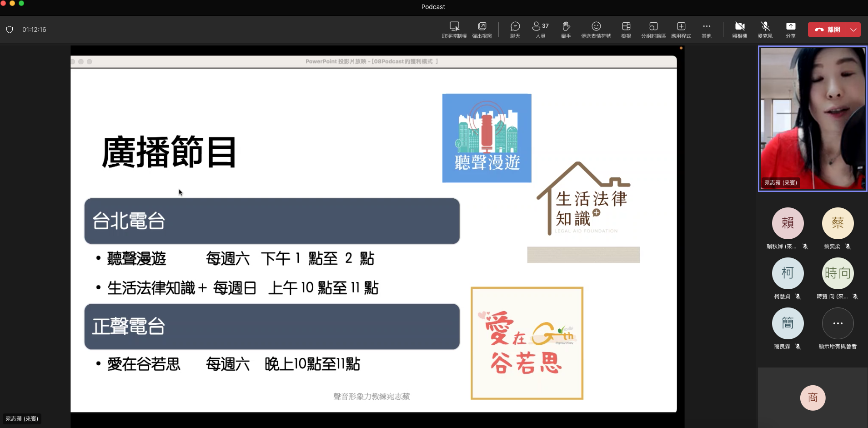Viewport: 868px width, 428px height.
Task: Click muted mic icon beside 蔡奕柔
Action: tap(848, 247)
